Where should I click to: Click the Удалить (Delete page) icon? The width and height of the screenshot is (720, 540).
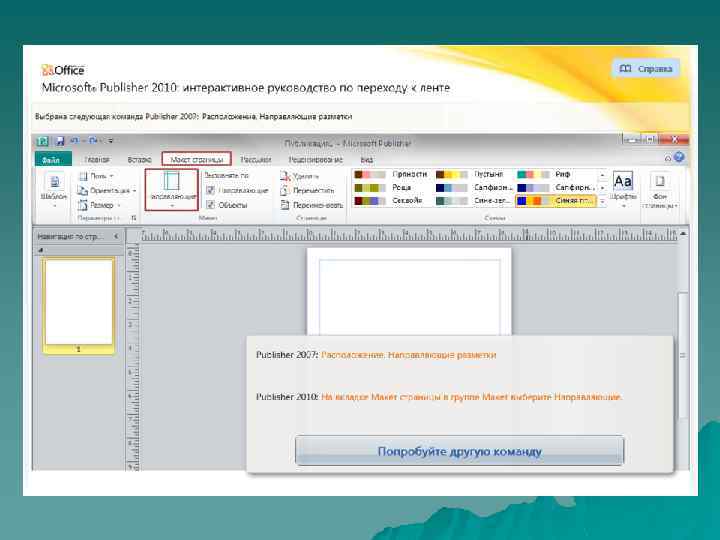point(285,176)
